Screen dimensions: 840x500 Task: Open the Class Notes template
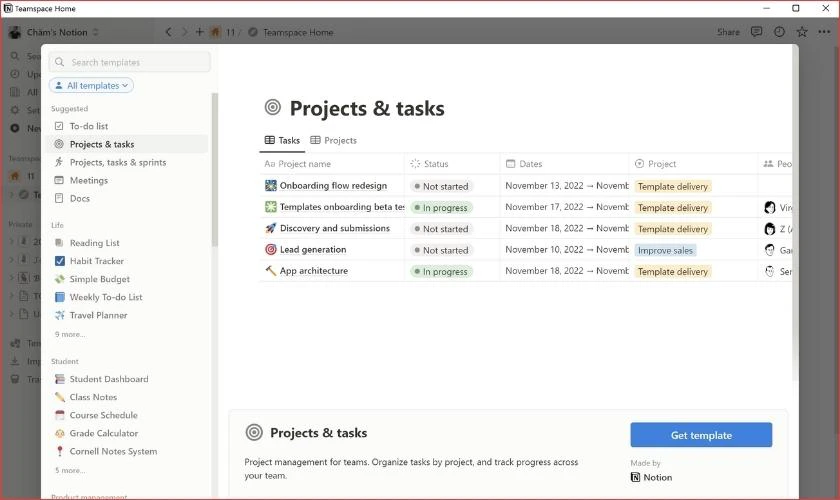pyautogui.click(x=93, y=397)
